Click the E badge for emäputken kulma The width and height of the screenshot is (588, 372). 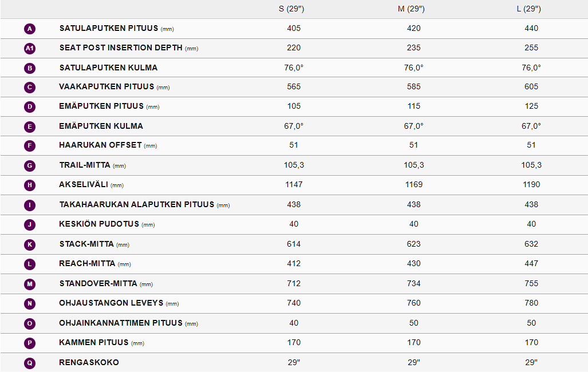coord(30,127)
